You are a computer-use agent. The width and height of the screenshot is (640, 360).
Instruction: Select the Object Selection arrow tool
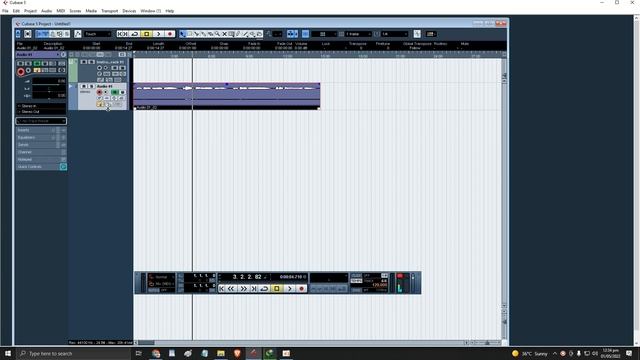[182, 34]
